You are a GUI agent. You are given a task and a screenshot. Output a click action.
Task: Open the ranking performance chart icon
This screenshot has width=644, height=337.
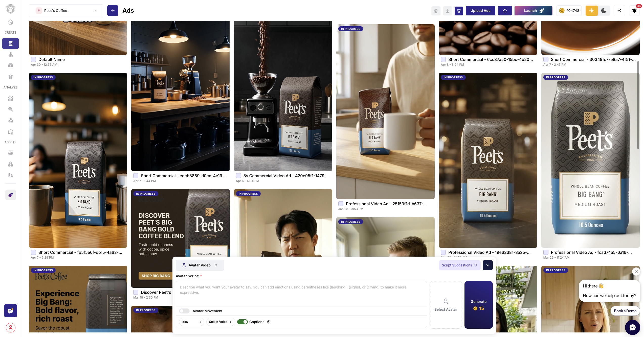(x=11, y=120)
